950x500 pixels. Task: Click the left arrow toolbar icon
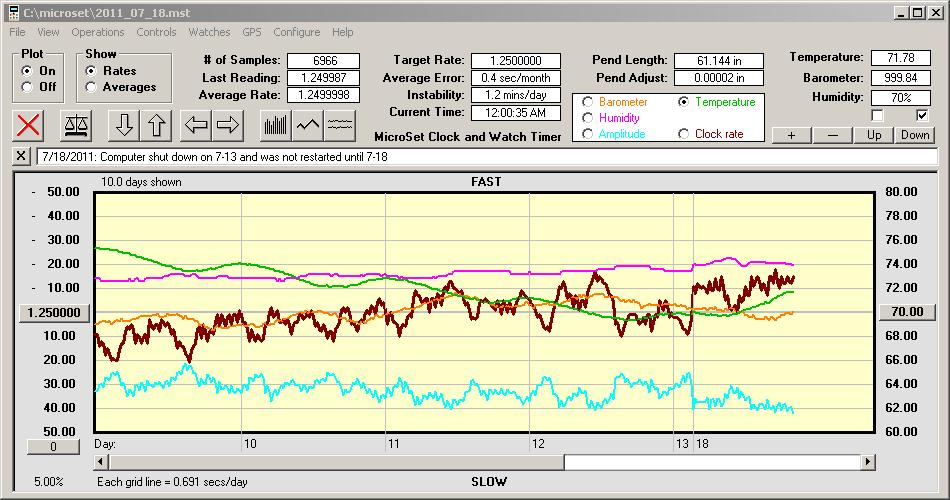(196, 125)
